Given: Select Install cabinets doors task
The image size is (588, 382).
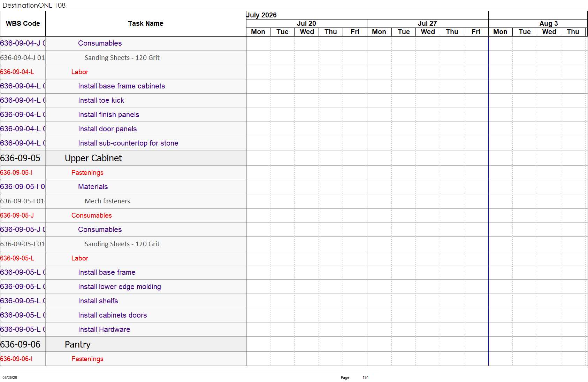Looking at the screenshot, I should [x=113, y=315].
